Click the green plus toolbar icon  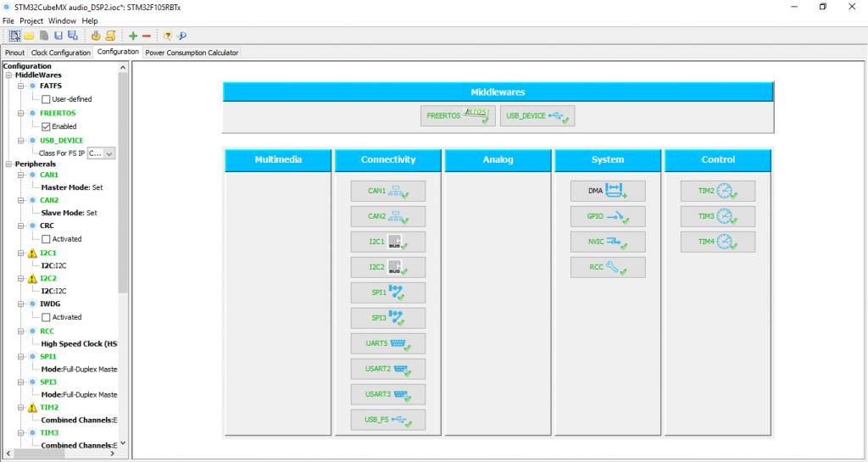tap(133, 36)
